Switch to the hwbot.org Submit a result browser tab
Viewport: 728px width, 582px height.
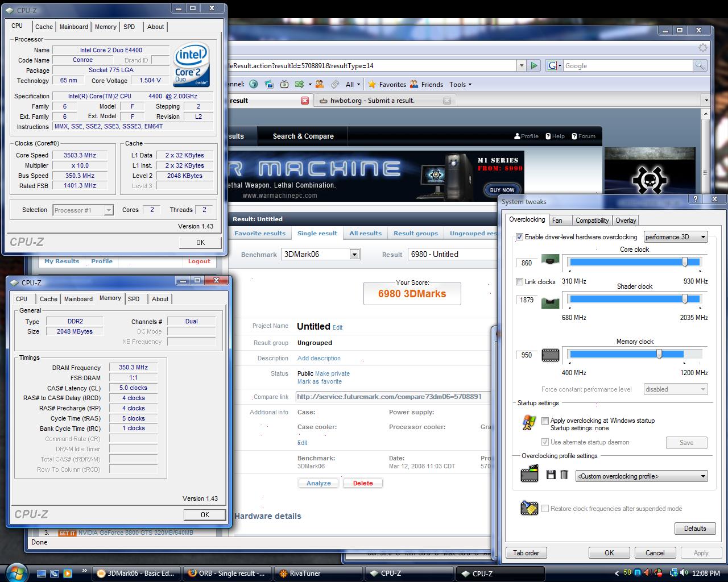[384, 101]
